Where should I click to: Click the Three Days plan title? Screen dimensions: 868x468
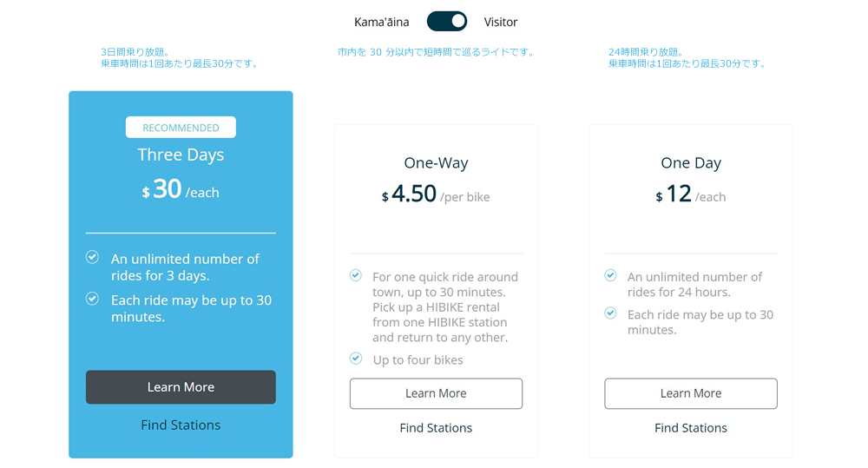[181, 155]
